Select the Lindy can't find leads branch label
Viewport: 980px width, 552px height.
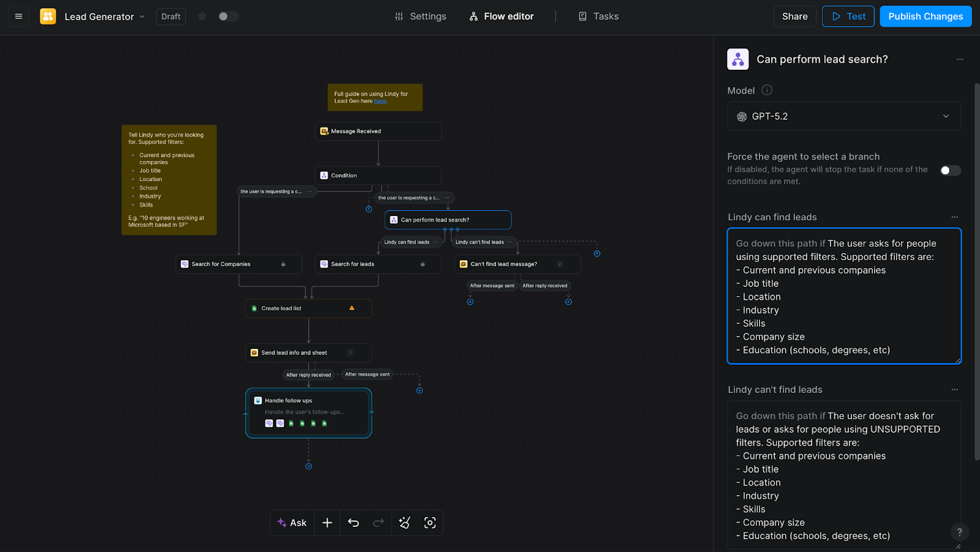click(480, 242)
